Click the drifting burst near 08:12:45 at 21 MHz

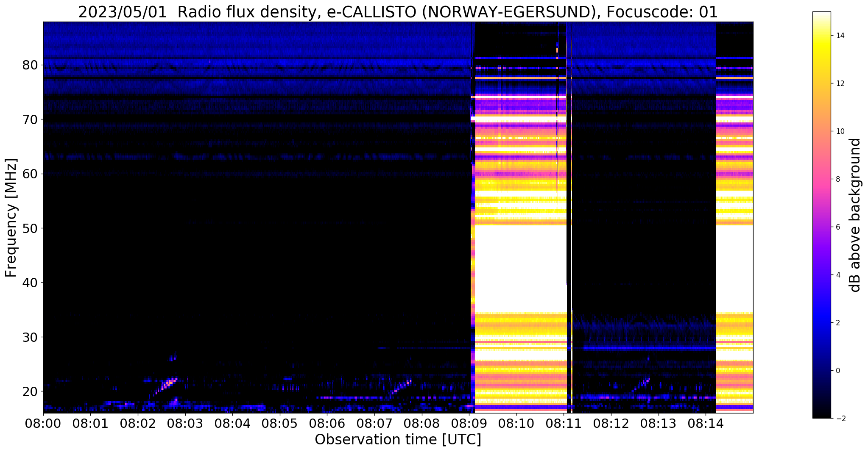pos(640,385)
